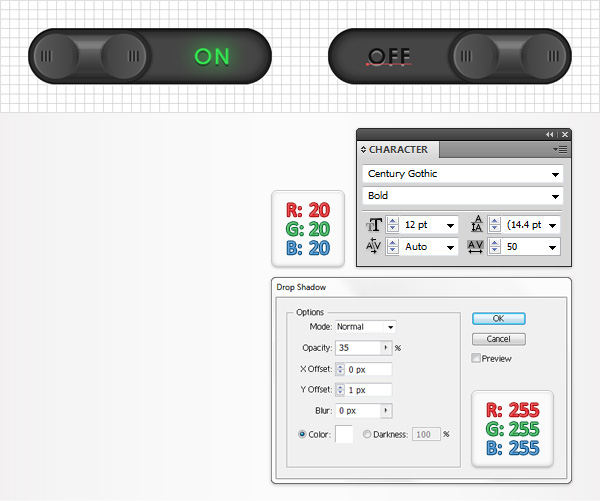600x501 pixels.
Task: Open the white shadow color swatch
Action: (344, 434)
